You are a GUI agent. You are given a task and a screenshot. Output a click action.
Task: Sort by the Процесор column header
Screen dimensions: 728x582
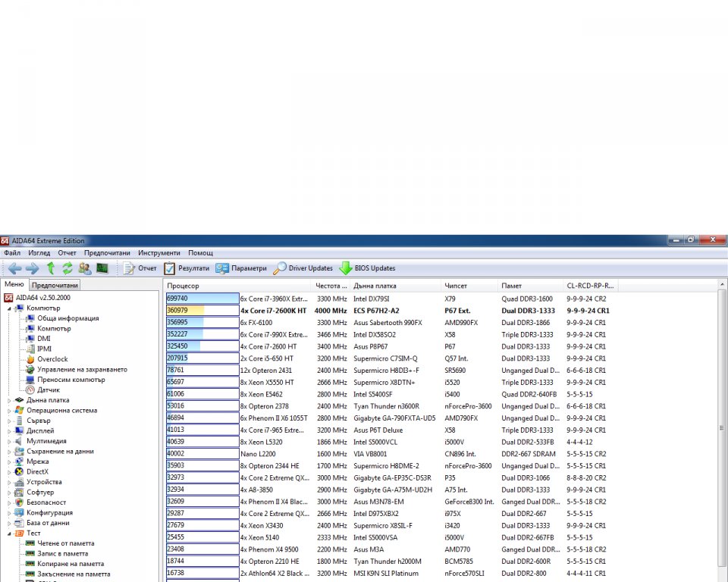pyautogui.click(x=184, y=286)
